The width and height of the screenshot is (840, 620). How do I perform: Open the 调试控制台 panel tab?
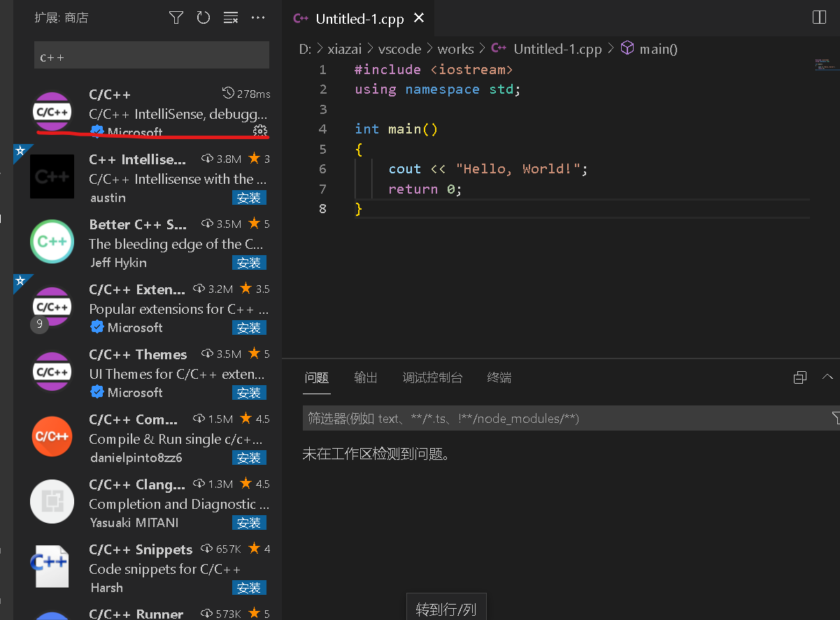(433, 377)
